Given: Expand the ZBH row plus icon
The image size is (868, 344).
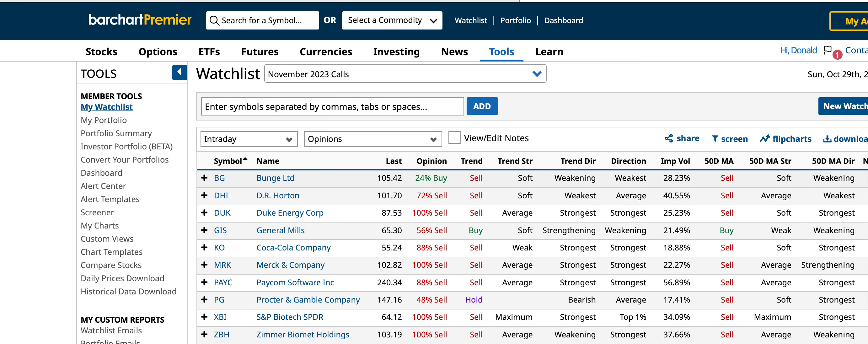Looking at the screenshot, I should pyautogui.click(x=204, y=334).
